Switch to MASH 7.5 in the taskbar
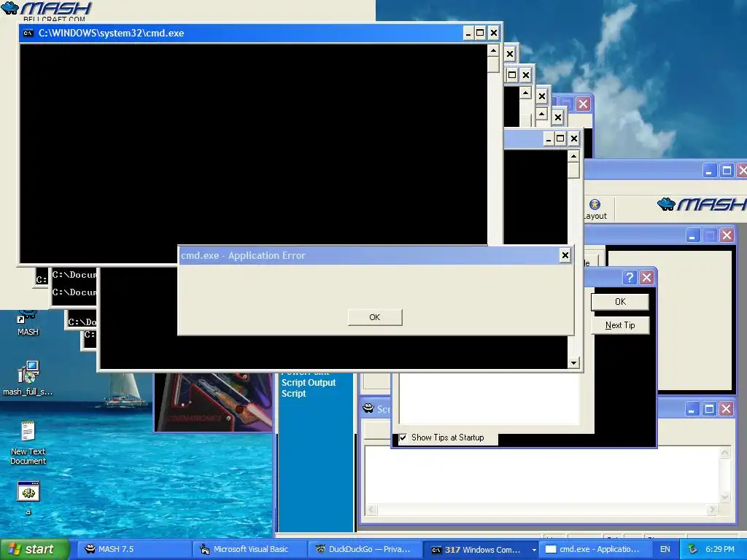The image size is (747, 560). [135, 549]
